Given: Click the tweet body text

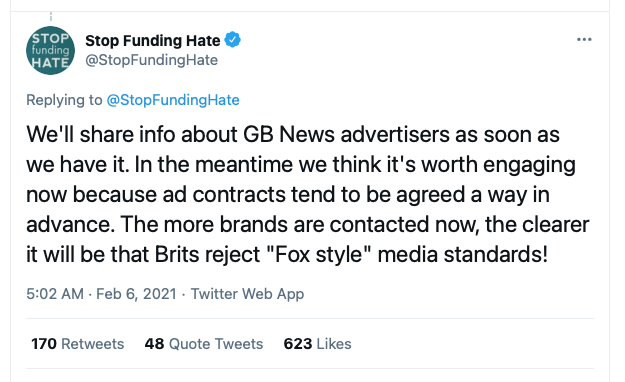Looking at the screenshot, I should tap(307, 194).
